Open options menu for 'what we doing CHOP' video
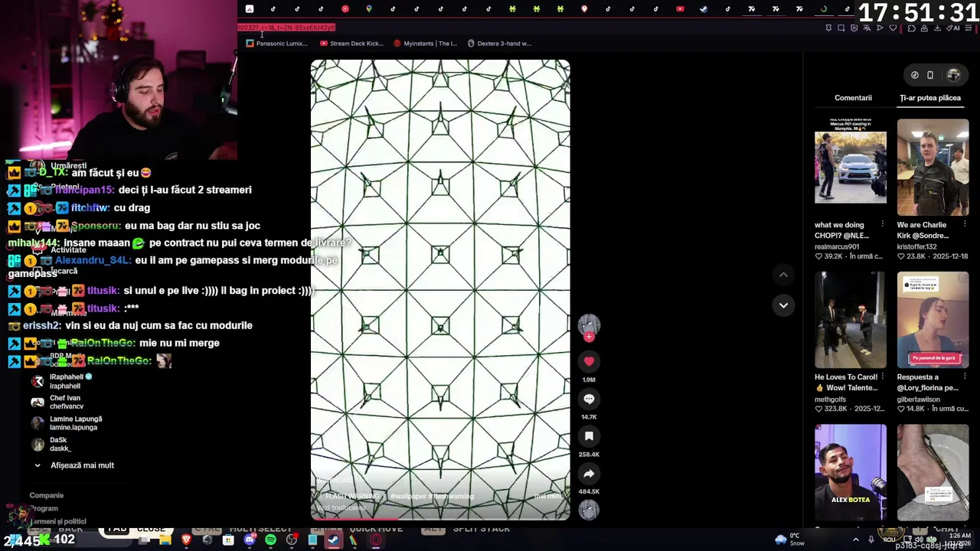 coord(883,225)
